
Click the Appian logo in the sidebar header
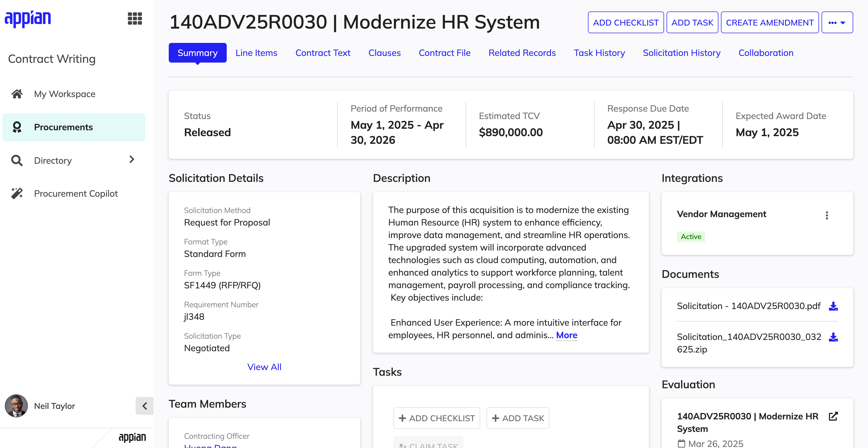pyautogui.click(x=28, y=19)
